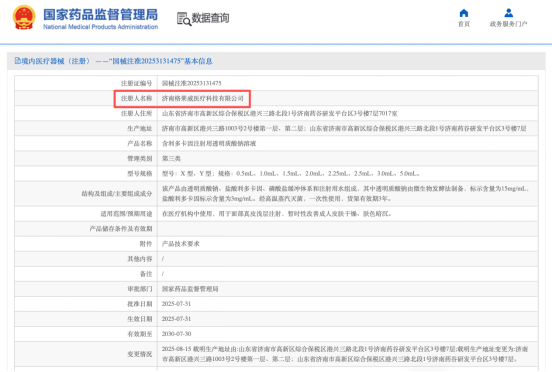The width and height of the screenshot is (552, 372).
Task: Open the 首页 home icon
Action: pos(464,13)
